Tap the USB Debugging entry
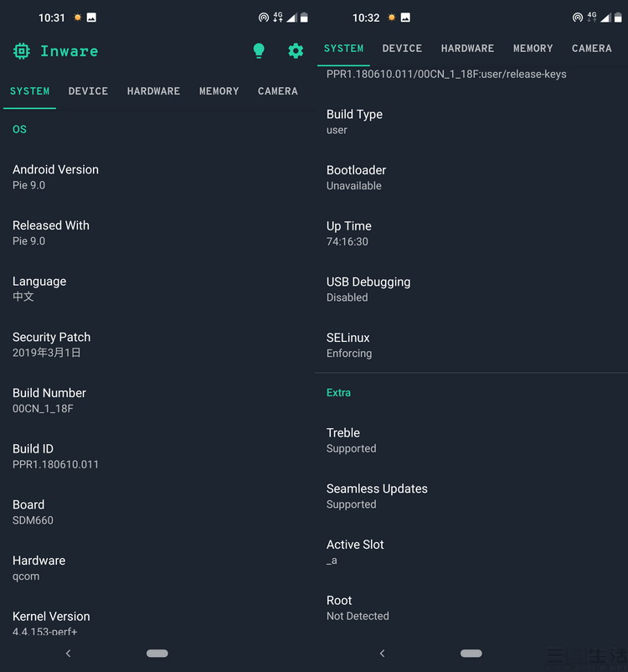Image resolution: width=628 pixels, height=672 pixels. tap(368, 289)
